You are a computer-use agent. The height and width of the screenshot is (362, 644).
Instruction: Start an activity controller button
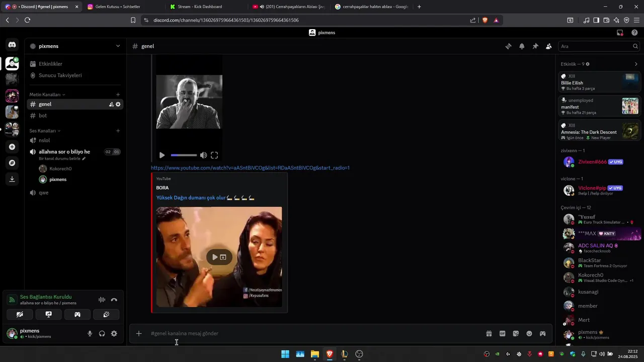pos(77,314)
